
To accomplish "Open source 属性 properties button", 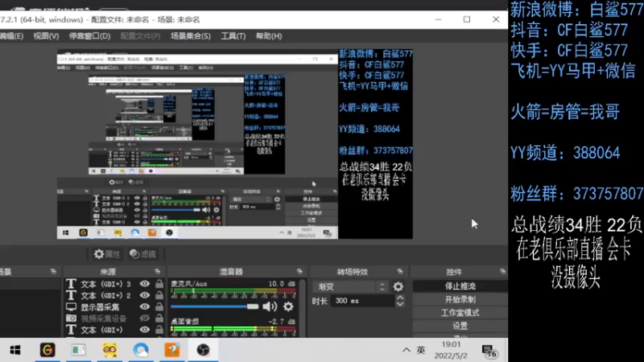I will point(107,254).
